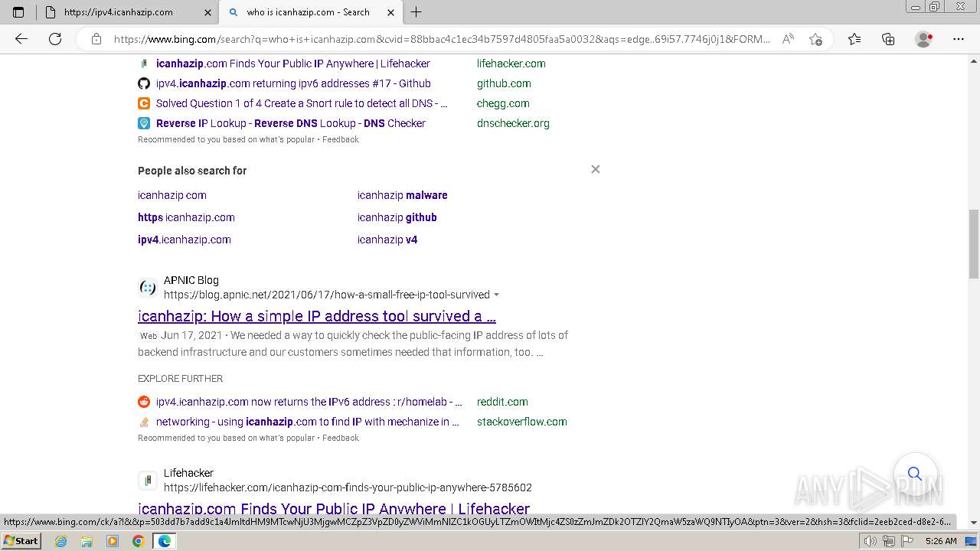Click the address bar URL field
This screenshot has width=980, height=551.
[x=441, y=39]
